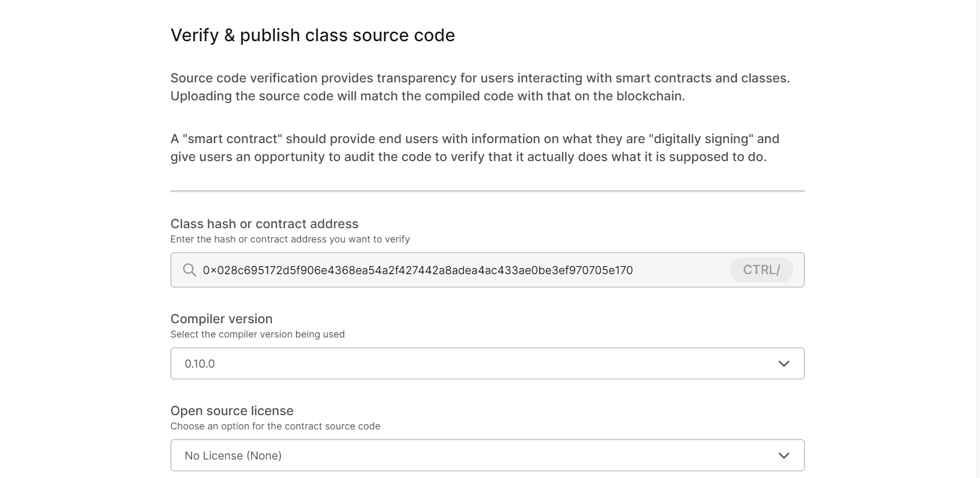This screenshot has height=478, width=980.
Task: Click the "Compiler version" field label
Action: click(221, 319)
